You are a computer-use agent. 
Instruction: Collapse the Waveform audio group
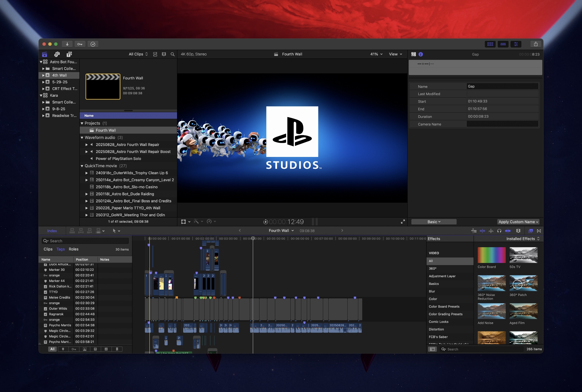point(82,138)
